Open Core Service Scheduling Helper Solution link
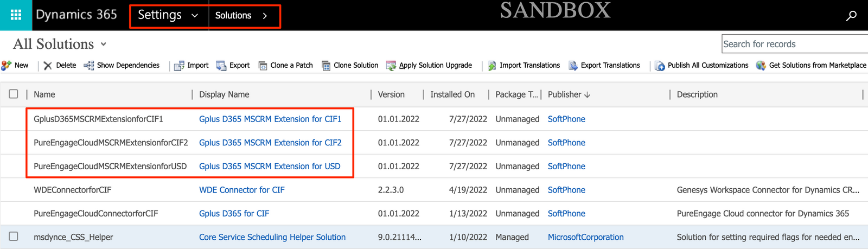 pos(272,237)
